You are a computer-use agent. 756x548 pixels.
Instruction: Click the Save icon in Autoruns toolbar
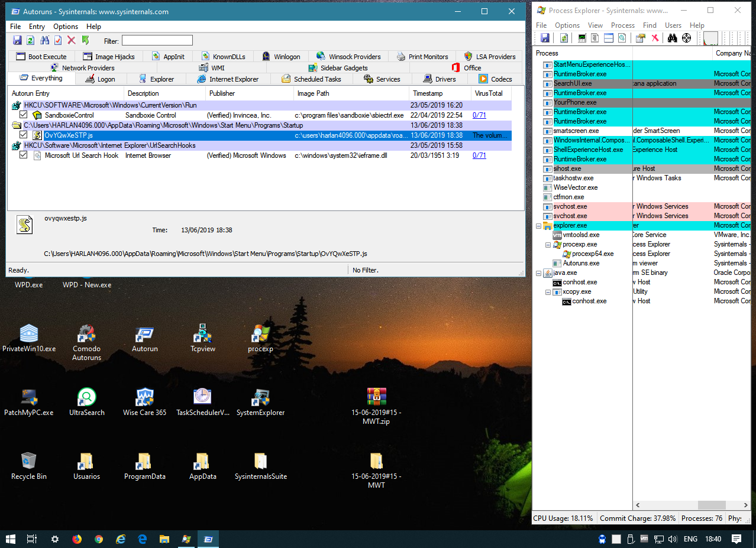(x=17, y=40)
